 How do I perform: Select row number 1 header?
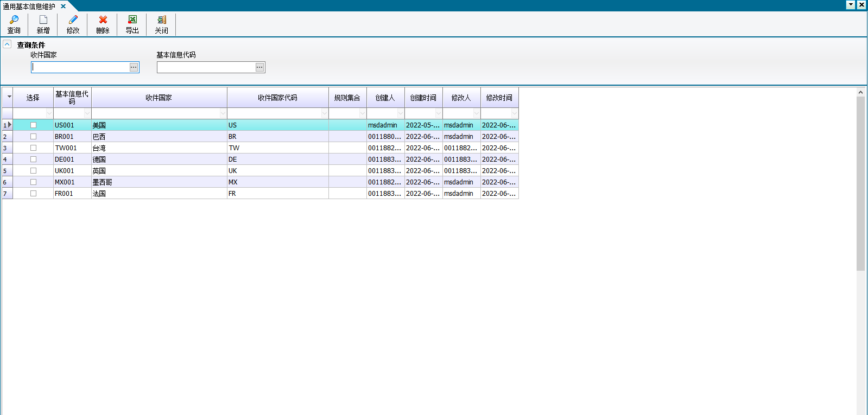pyautogui.click(x=8, y=125)
